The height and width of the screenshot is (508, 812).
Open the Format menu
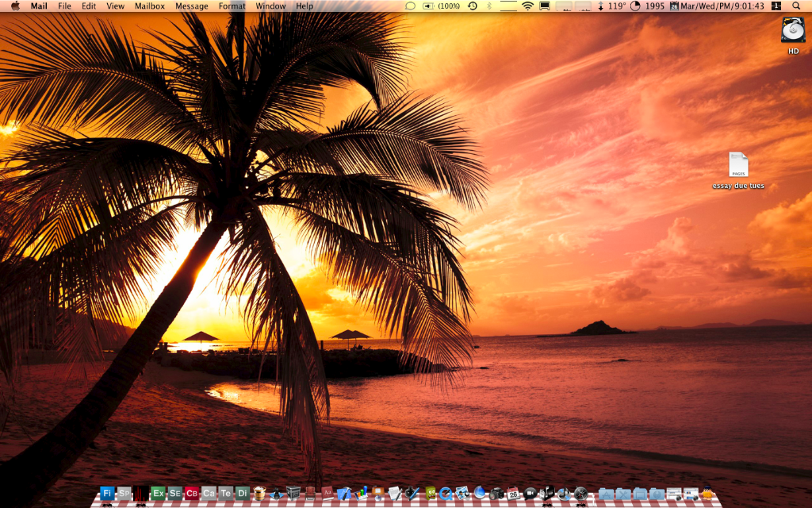pos(232,6)
